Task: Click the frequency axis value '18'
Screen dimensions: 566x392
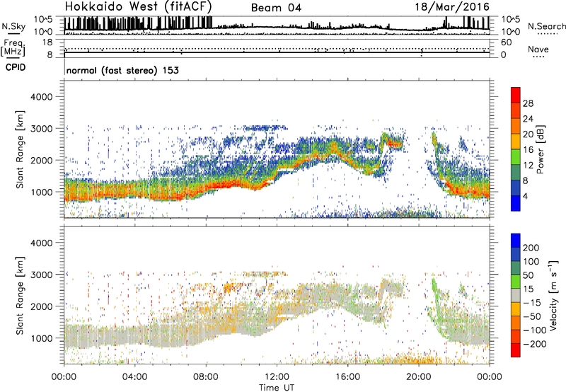Action: 47,42
